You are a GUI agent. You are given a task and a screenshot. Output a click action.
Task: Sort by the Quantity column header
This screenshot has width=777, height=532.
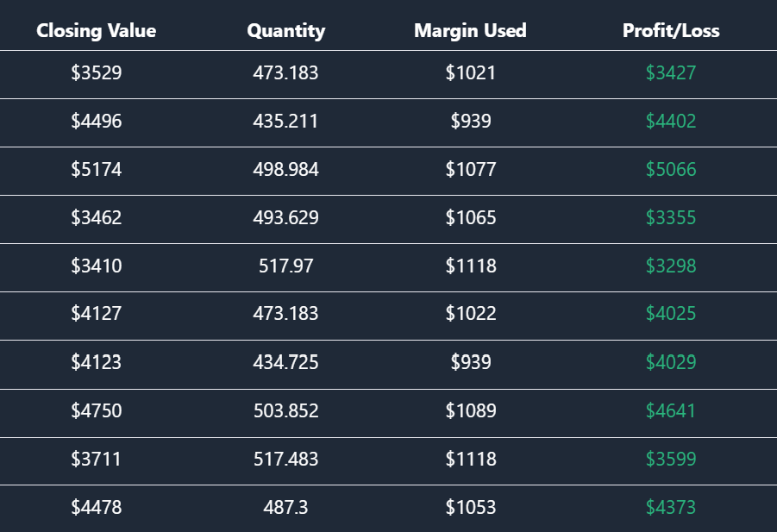point(285,31)
